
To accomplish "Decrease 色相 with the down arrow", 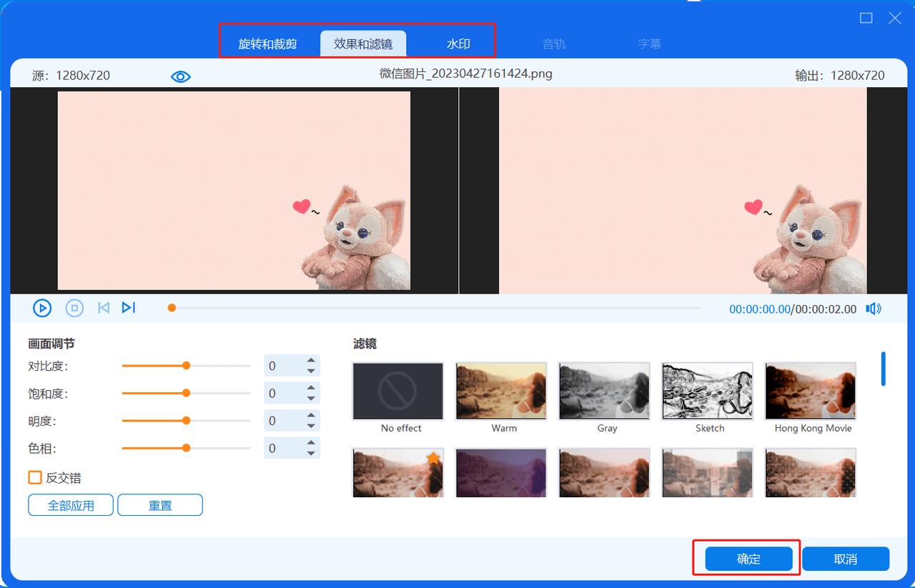I will [311, 453].
